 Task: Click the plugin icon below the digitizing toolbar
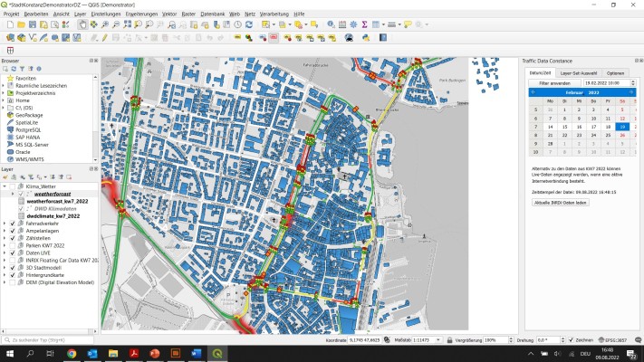coord(10,51)
